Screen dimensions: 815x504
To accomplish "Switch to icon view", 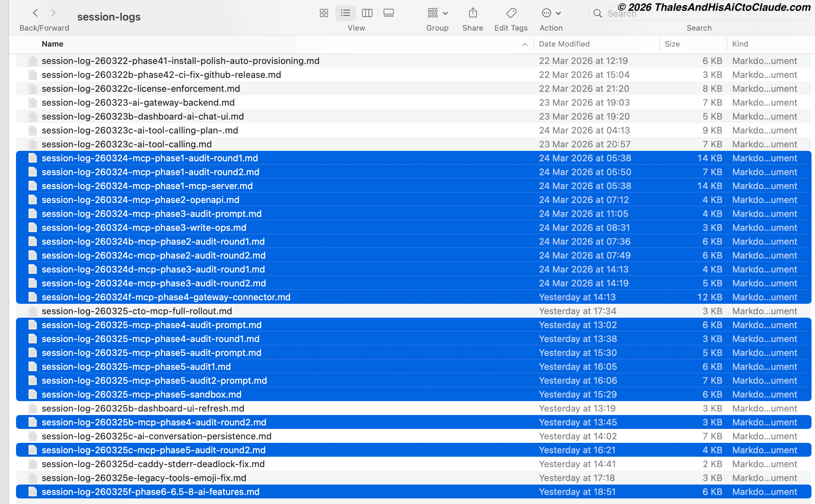I will point(324,13).
